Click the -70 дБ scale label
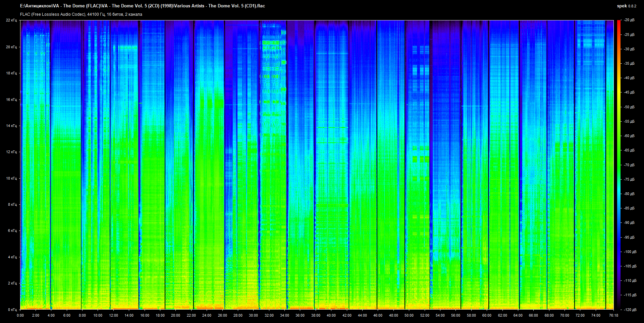This screenshot has width=644, height=323. (x=629, y=165)
